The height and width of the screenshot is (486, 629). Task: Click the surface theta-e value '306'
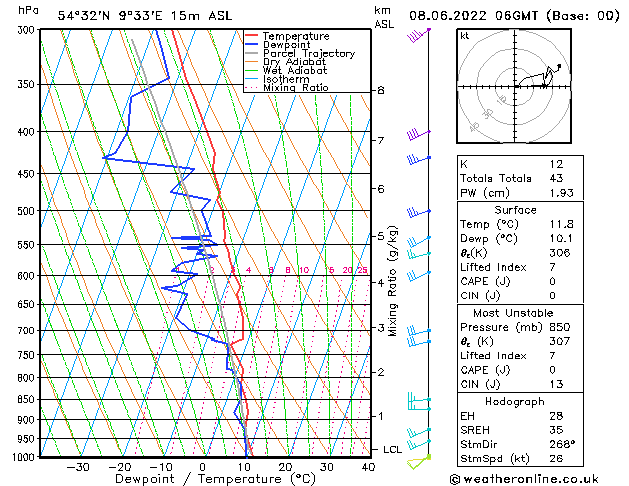(560, 253)
